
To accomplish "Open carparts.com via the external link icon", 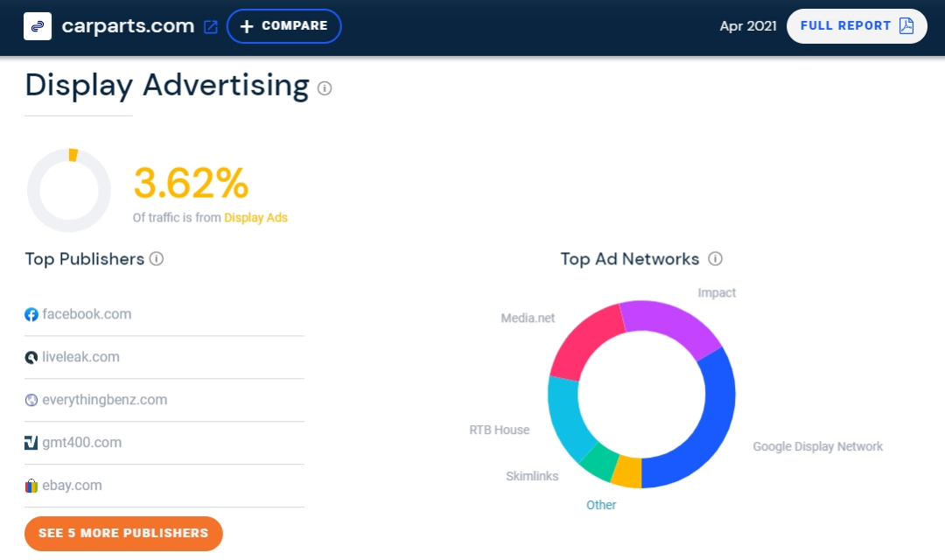I will point(210,27).
